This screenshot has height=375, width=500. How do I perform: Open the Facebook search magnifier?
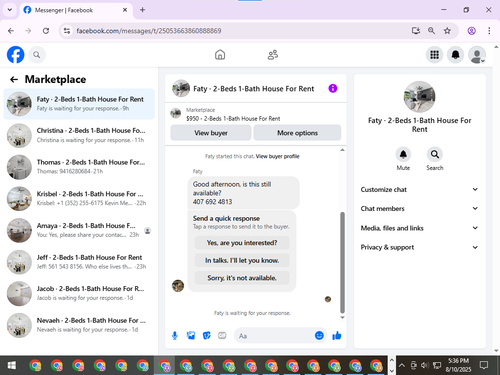pyautogui.click(x=37, y=55)
